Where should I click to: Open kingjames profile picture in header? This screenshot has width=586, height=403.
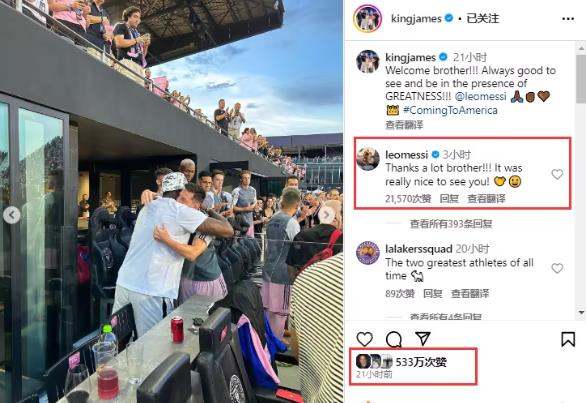tap(367, 18)
